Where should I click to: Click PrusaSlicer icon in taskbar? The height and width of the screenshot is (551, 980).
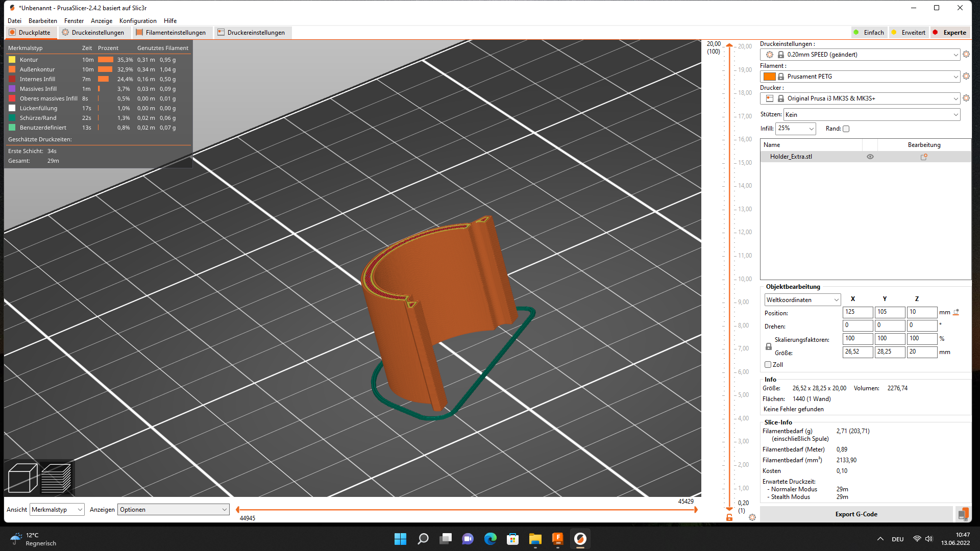[x=580, y=539]
